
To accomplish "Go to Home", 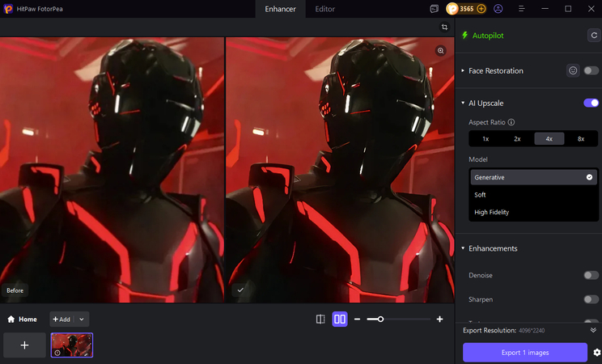I will pos(23,319).
